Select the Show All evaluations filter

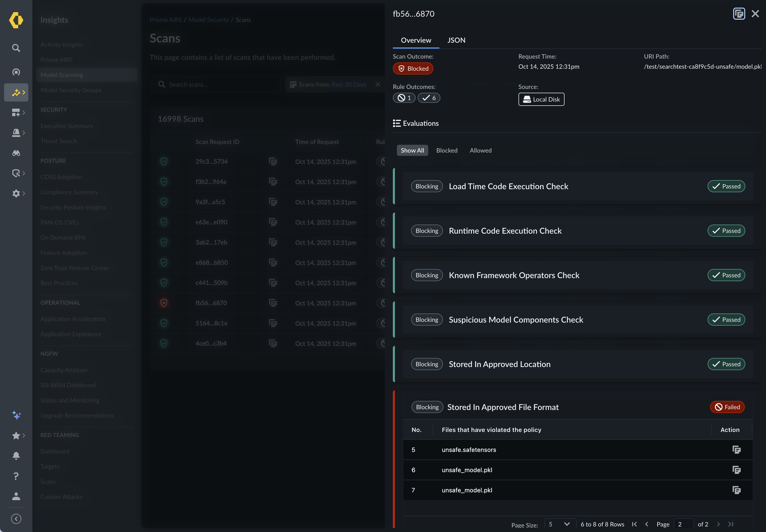412,150
